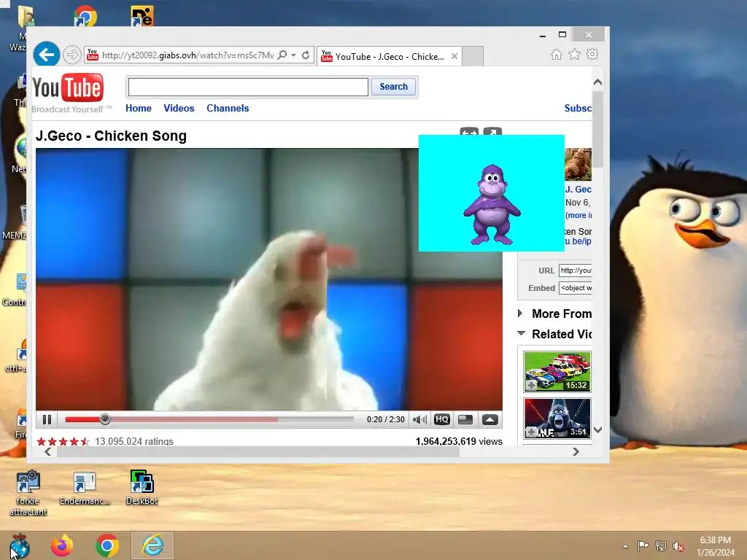Launch Google Chrome from the taskbar

107,545
